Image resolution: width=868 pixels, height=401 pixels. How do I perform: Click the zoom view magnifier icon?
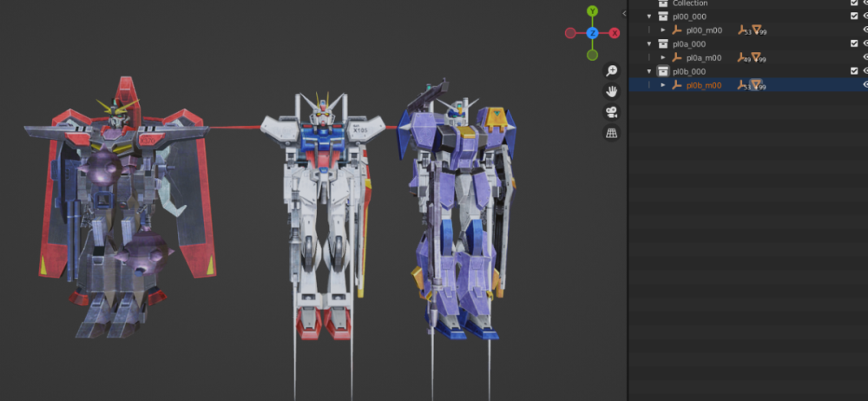click(611, 71)
